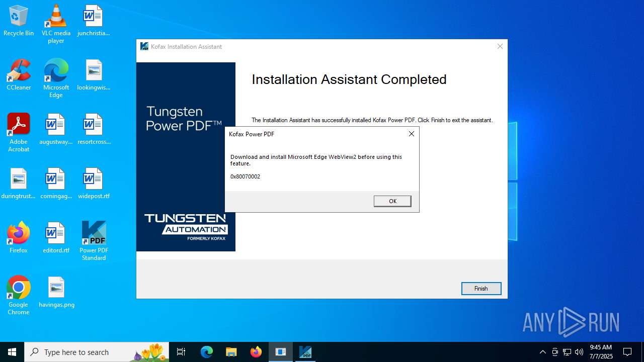Viewport: 644px width, 362px height.
Task: Click the taskbar search box
Action: 97,352
